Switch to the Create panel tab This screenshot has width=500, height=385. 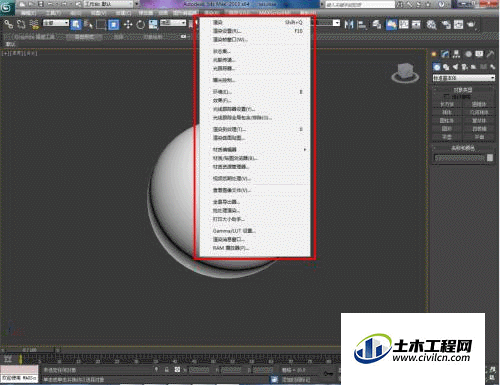[x=434, y=54]
